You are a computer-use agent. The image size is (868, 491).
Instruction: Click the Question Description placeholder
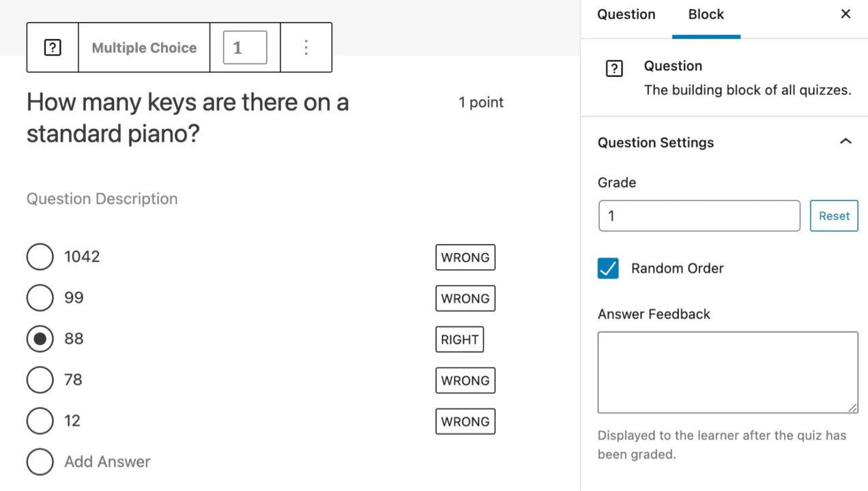coord(102,198)
